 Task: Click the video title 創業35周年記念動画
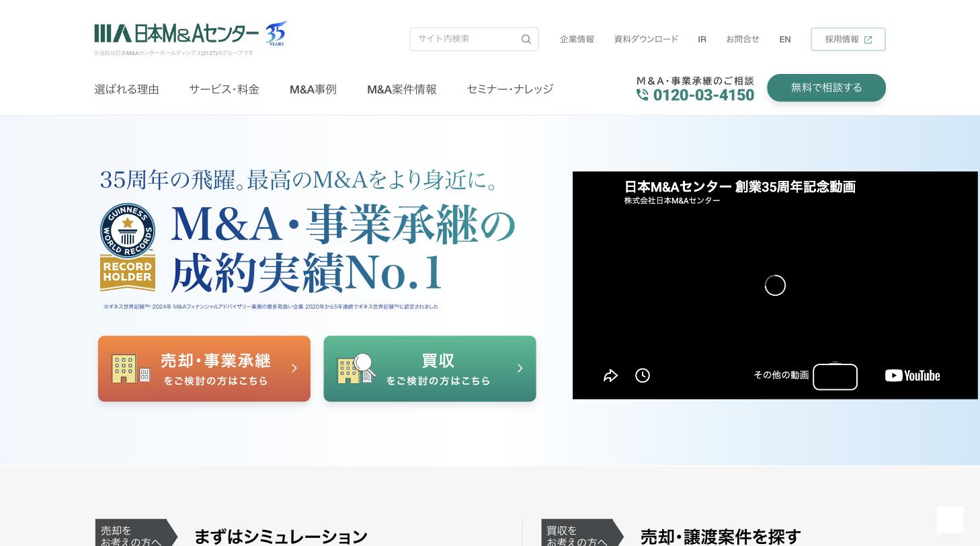tap(739, 187)
